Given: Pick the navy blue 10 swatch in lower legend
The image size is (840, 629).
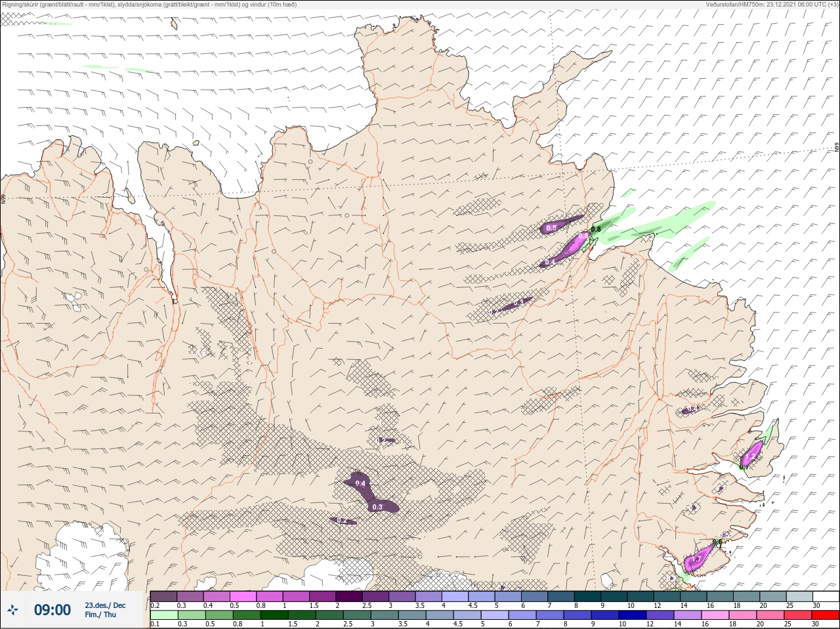Looking at the screenshot, I should point(633,615).
